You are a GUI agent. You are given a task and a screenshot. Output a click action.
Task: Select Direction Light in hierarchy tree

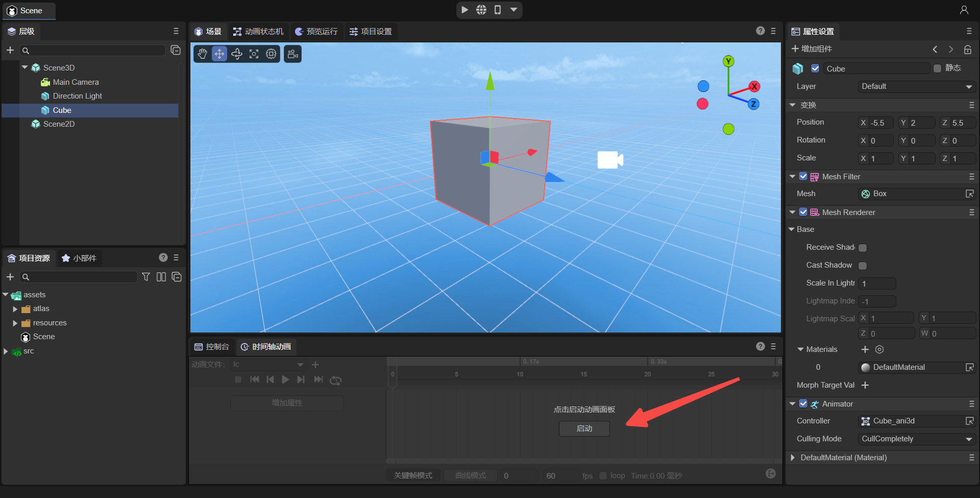tap(77, 96)
